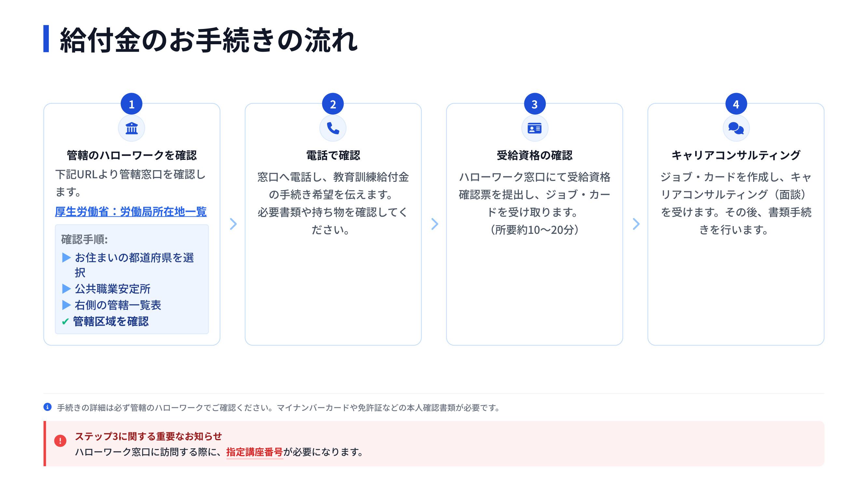Screen dimensions: 868x488
Task: Click the numbered badge 4 circle
Action: [x=736, y=104]
